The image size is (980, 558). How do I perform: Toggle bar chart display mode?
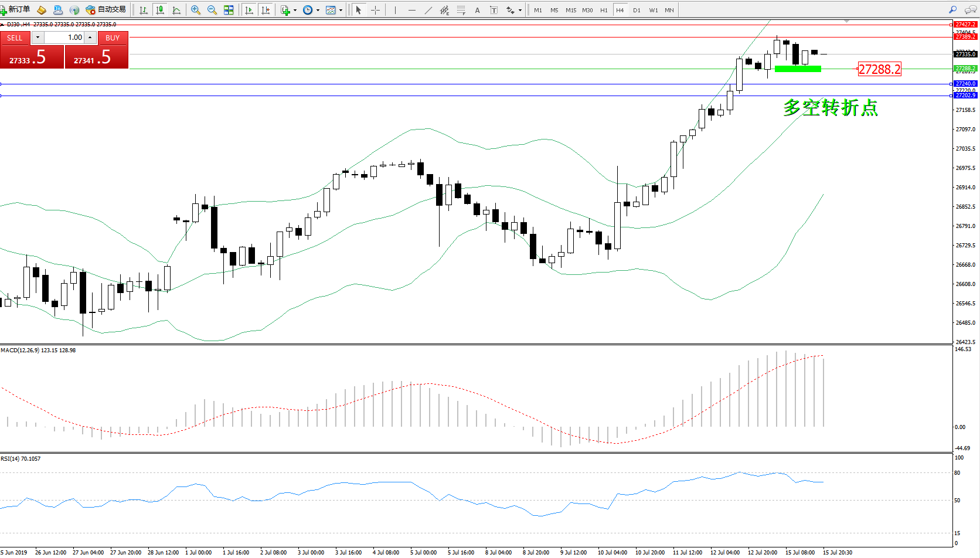click(x=144, y=10)
